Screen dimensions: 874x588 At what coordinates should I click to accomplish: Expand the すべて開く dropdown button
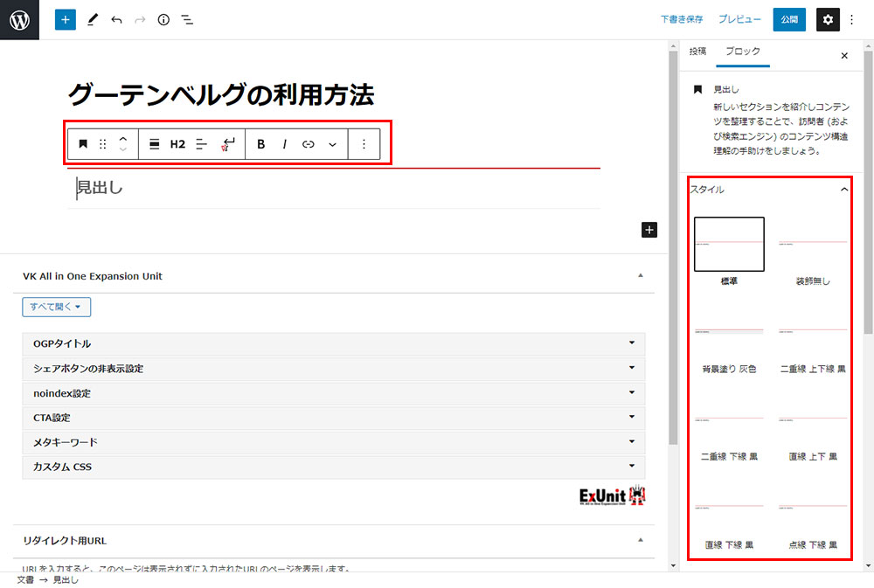57,307
